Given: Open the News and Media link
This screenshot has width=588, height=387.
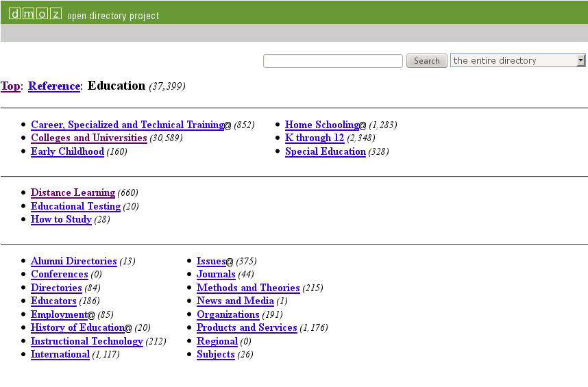Looking at the screenshot, I should pos(235,301).
